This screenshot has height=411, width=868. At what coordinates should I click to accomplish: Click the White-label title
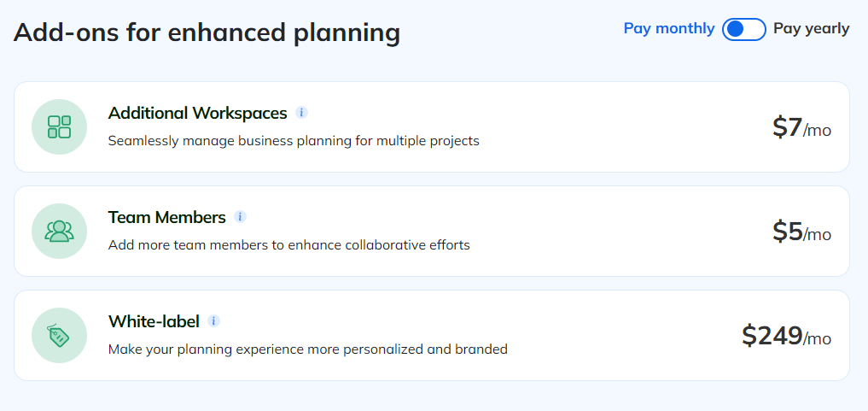pos(154,321)
